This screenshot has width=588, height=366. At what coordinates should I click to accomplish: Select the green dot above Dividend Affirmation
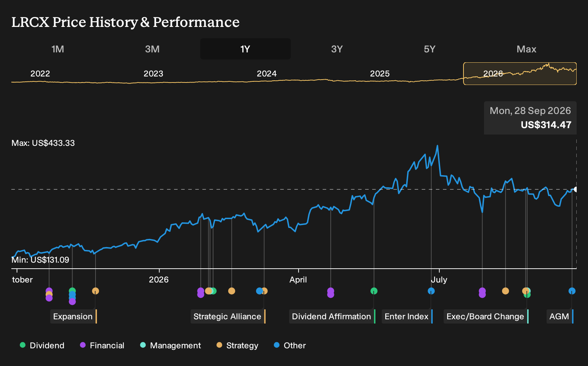[x=374, y=291]
